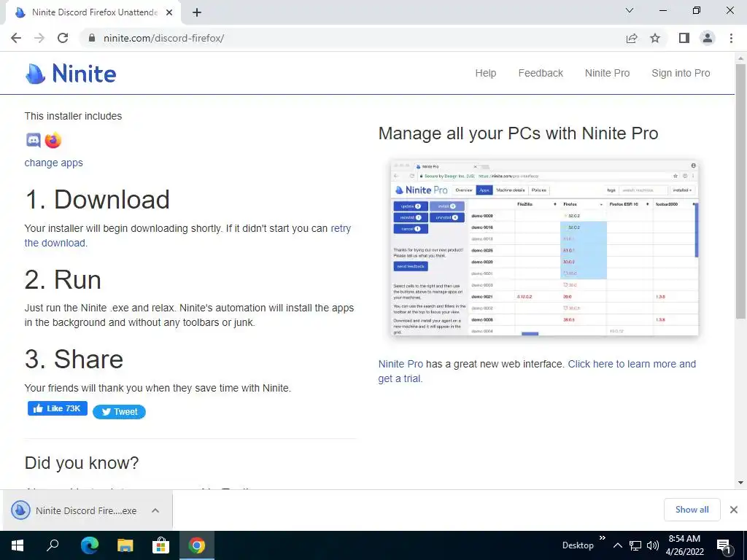This screenshot has width=747, height=560.
Task: Expand the download item options chevron
Action: pyautogui.click(x=155, y=510)
